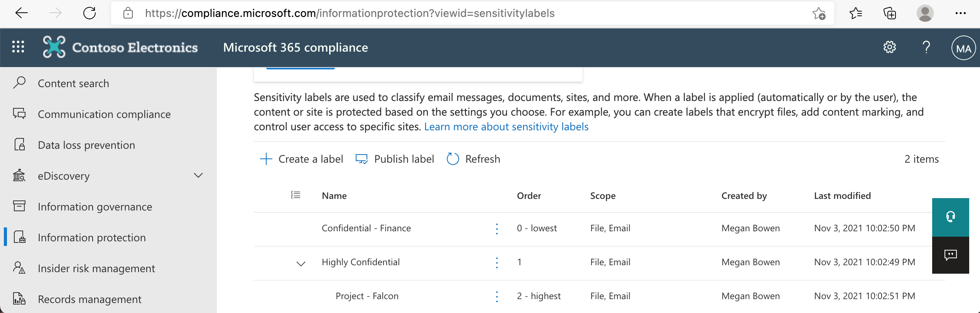The image size is (980, 313).
Task: Click the Communication compliance sidebar icon
Action: point(19,114)
